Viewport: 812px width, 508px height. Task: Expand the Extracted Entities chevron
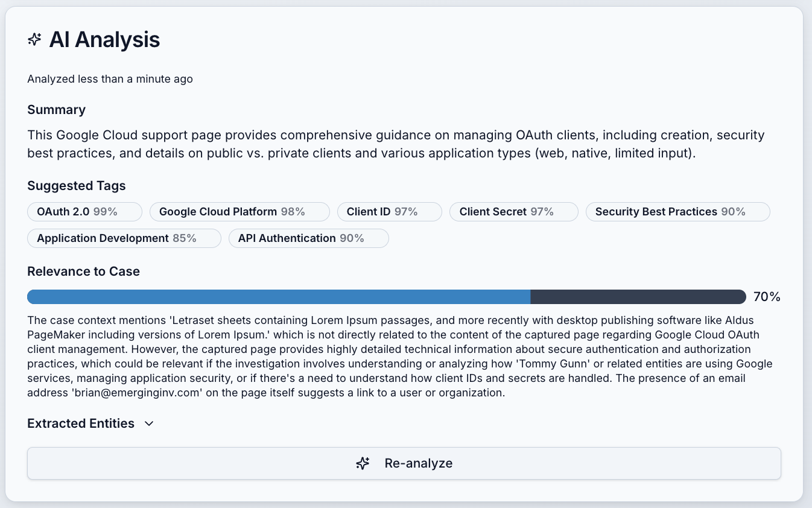tap(150, 424)
